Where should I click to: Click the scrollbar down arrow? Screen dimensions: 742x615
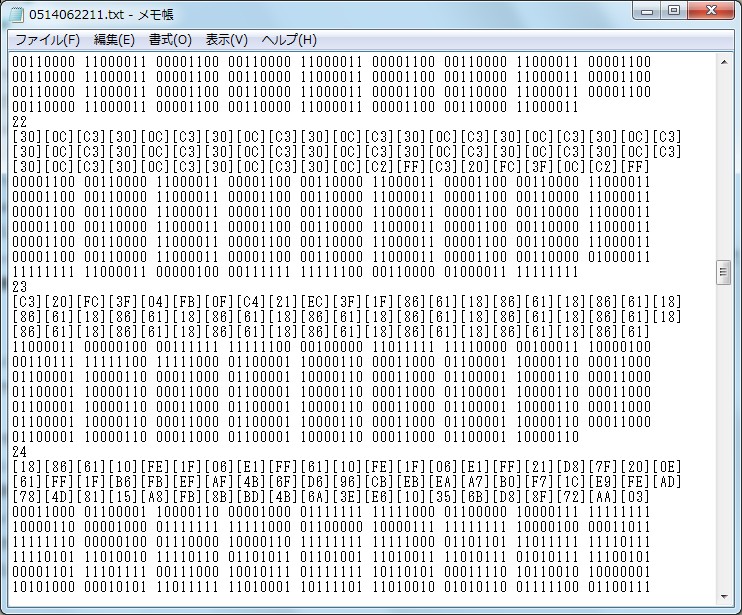(724, 597)
